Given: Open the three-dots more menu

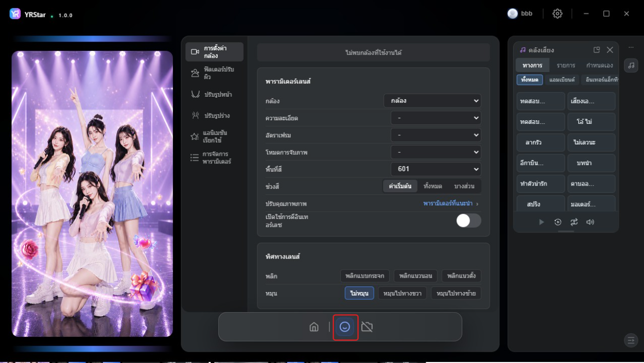Looking at the screenshot, I should 631,47.
